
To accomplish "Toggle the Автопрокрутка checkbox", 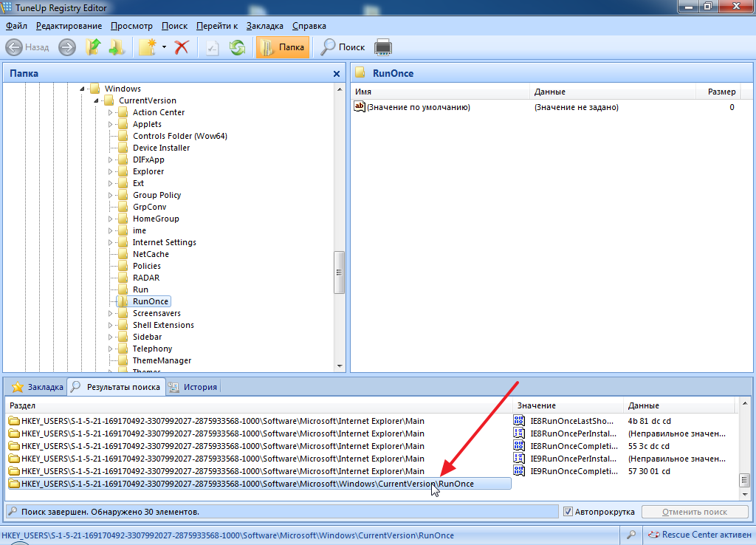I will (568, 512).
